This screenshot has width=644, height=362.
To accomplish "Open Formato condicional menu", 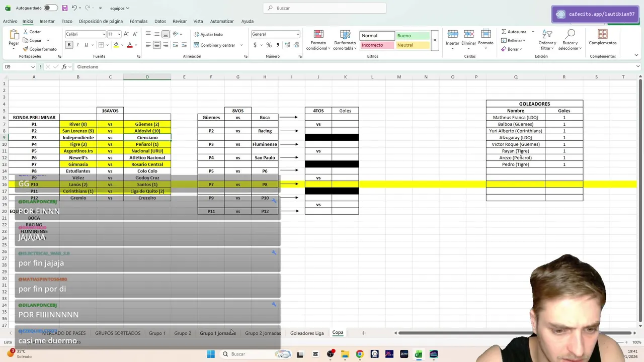I will pos(318,40).
